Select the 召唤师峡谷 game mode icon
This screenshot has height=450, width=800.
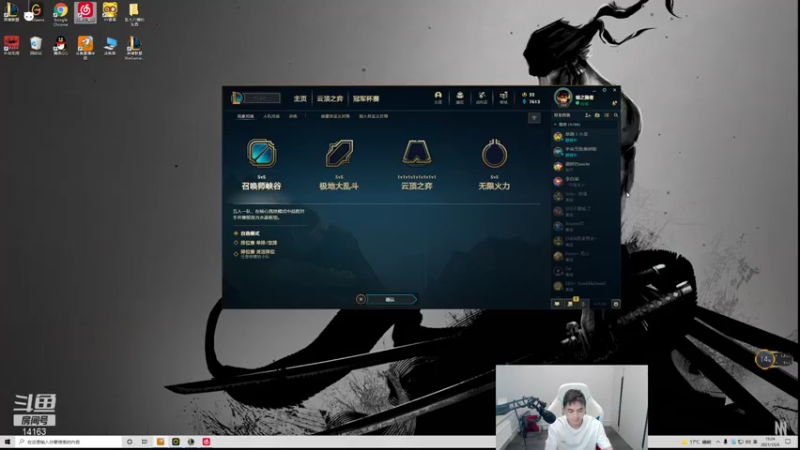point(262,153)
